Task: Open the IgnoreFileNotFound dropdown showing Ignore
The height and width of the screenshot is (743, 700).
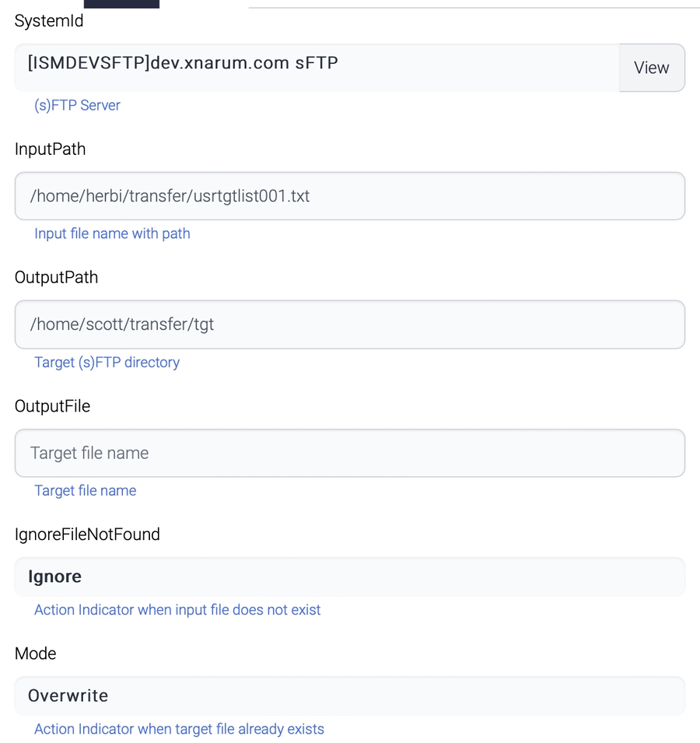Action: pos(349,577)
